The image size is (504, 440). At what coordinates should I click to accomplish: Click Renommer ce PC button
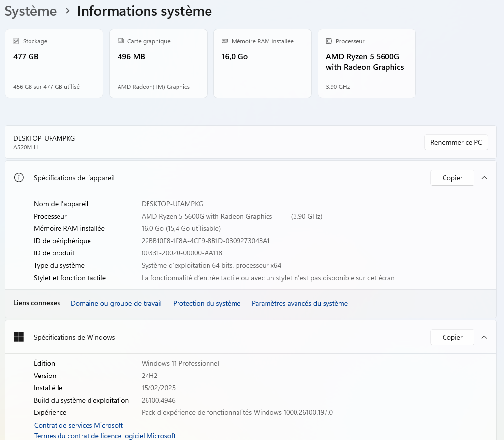456,142
